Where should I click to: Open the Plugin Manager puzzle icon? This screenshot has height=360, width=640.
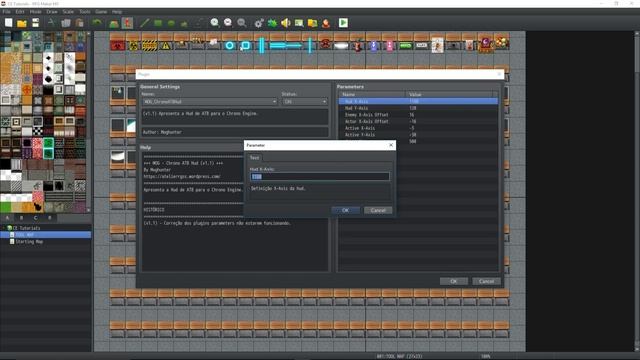click(272, 23)
